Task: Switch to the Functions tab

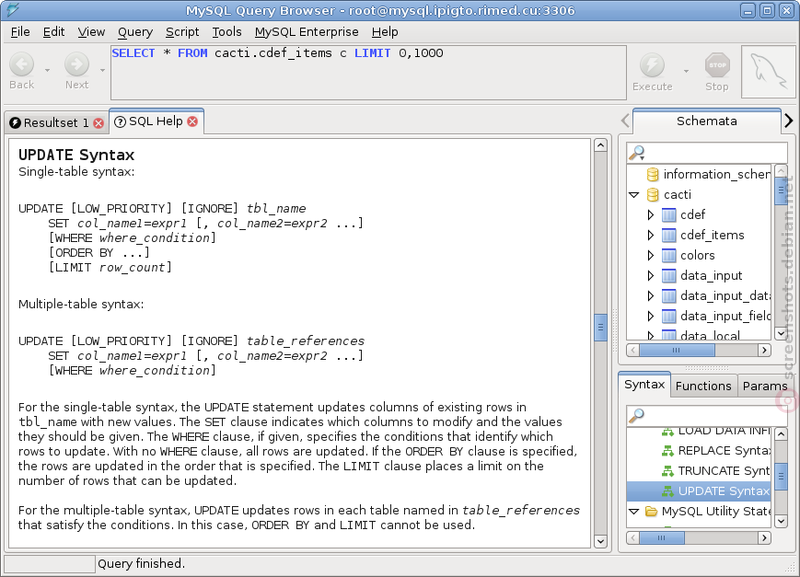Action: 703,386
